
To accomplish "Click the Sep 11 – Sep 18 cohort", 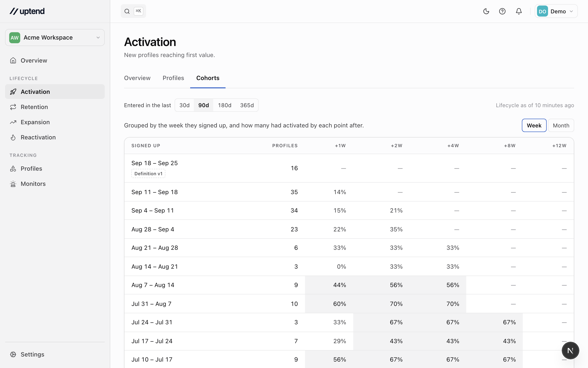I will click(155, 192).
